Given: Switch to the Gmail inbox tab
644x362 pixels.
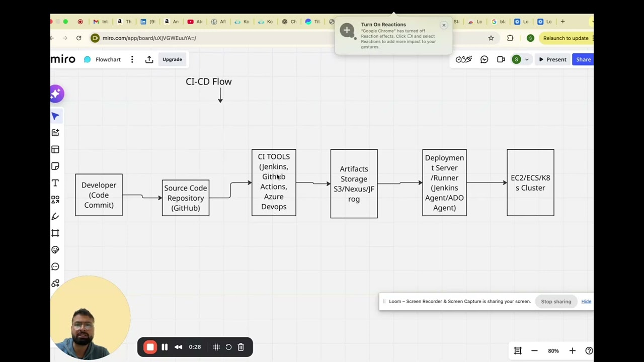Looking at the screenshot, I should tap(101, 22).
